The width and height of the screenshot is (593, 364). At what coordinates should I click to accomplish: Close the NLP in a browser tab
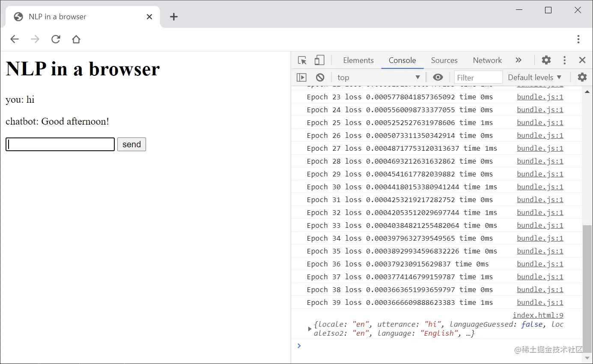[149, 17]
